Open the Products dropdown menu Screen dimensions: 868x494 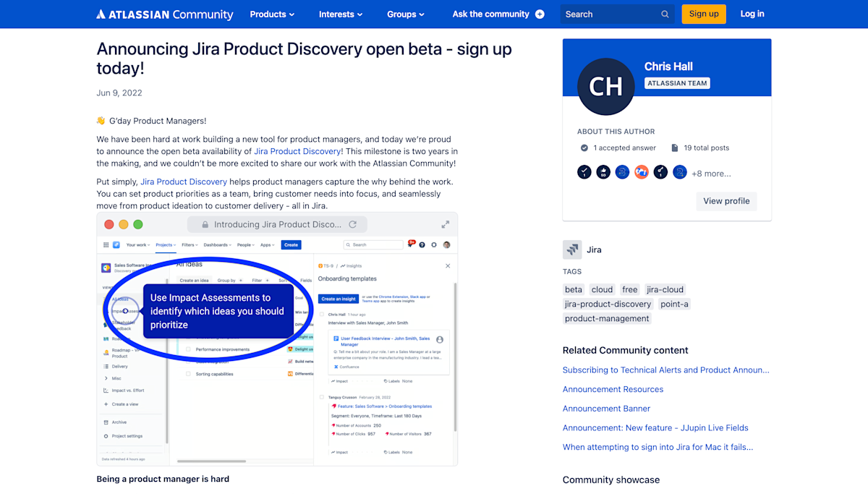click(x=272, y=14)
